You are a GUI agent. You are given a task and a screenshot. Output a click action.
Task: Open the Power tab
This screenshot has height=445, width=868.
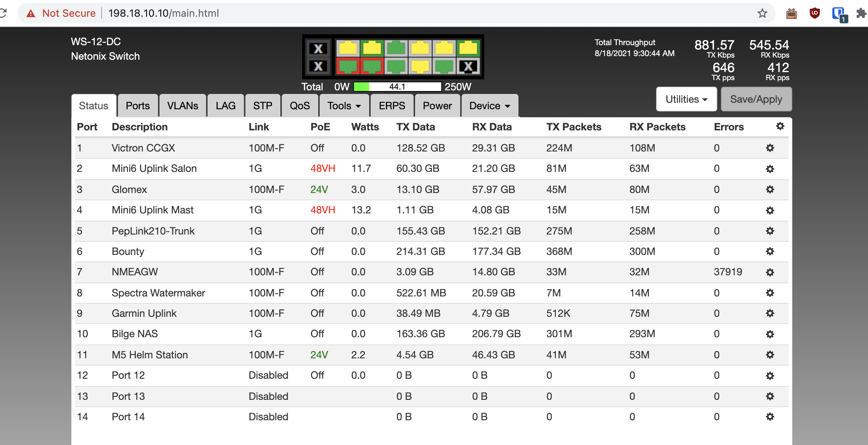[437, 106]
